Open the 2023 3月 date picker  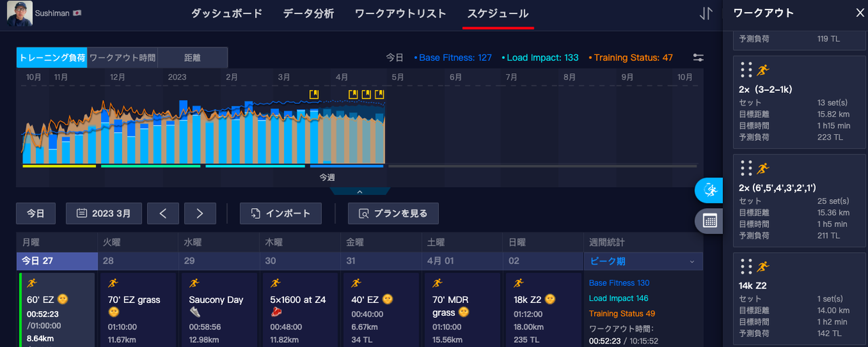[104, 213]
